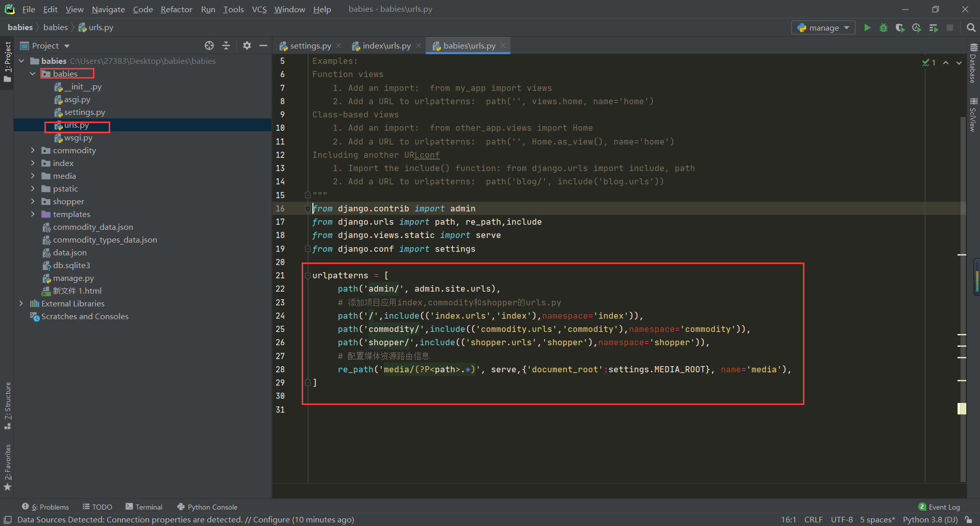
Task: Click the locate file target icon in Project panel
Action: [209, 45]
